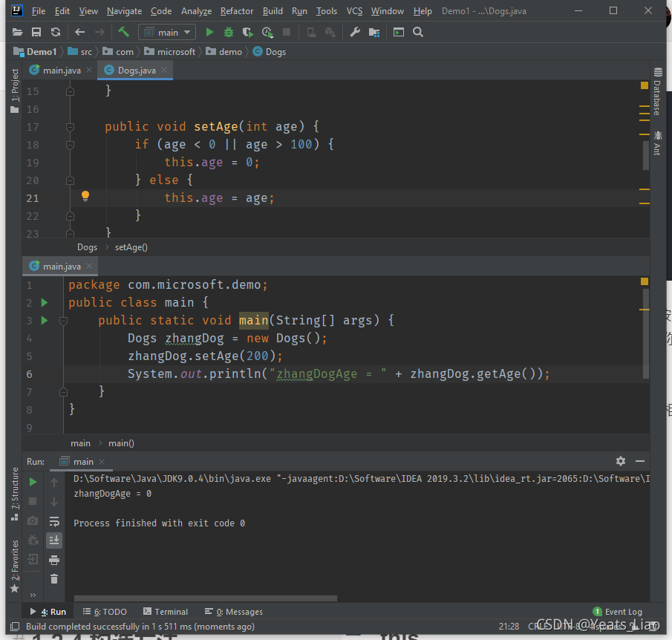672x640 pixels.
Task: Click the green Run button in the top toolbar
Action: tap(209, 32)
